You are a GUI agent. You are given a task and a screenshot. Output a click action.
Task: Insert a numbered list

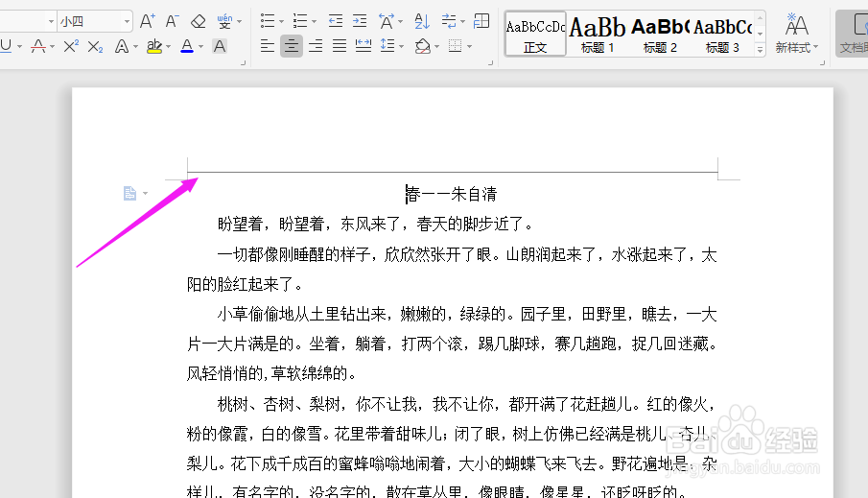click(x=300, y=22)
